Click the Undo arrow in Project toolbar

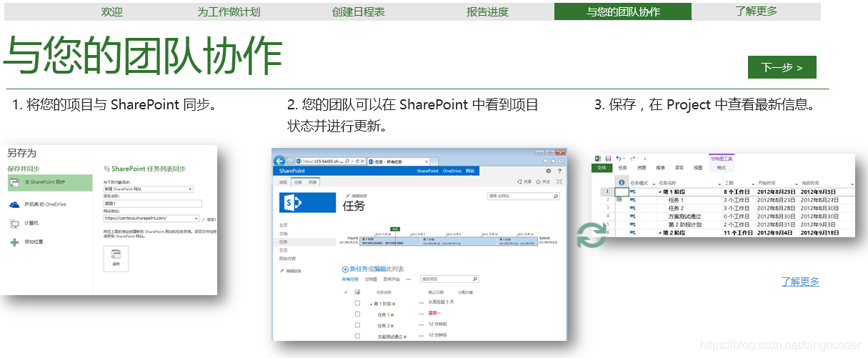(619, 159)
